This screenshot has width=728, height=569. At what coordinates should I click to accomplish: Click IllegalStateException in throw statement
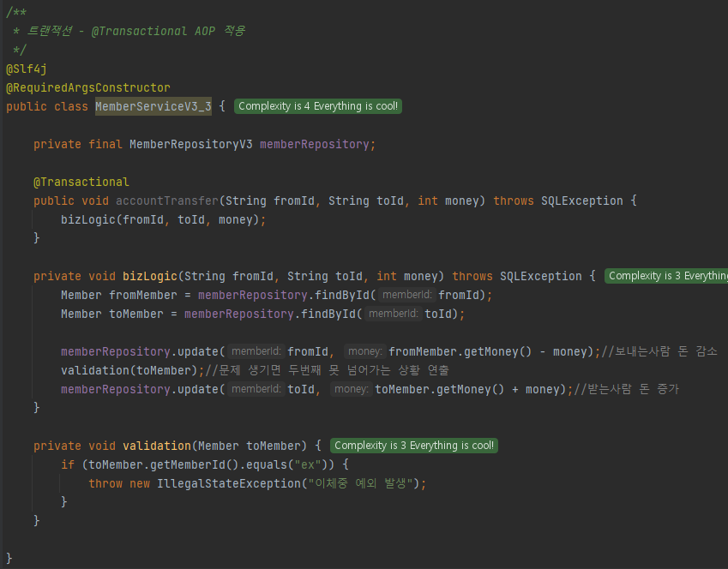pyautogui.click(x=229, y=483)
